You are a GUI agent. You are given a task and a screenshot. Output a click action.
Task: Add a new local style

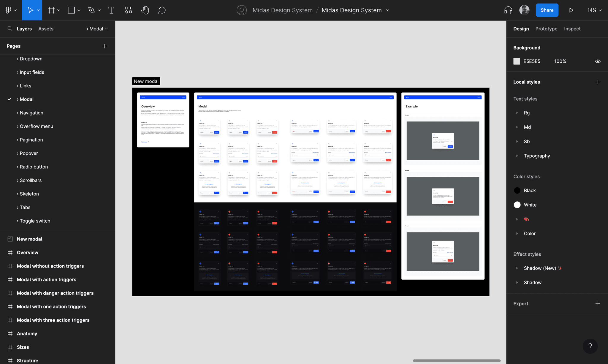point(598,82)
